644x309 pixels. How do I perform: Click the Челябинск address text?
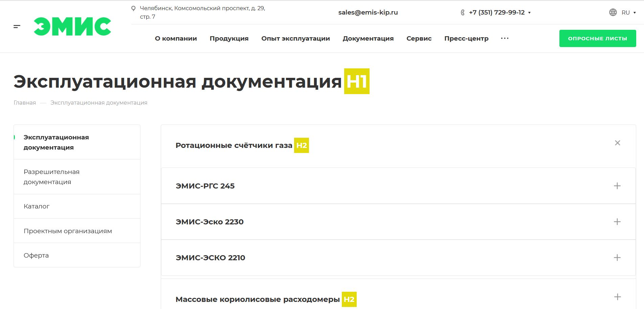tap(202, 13)
